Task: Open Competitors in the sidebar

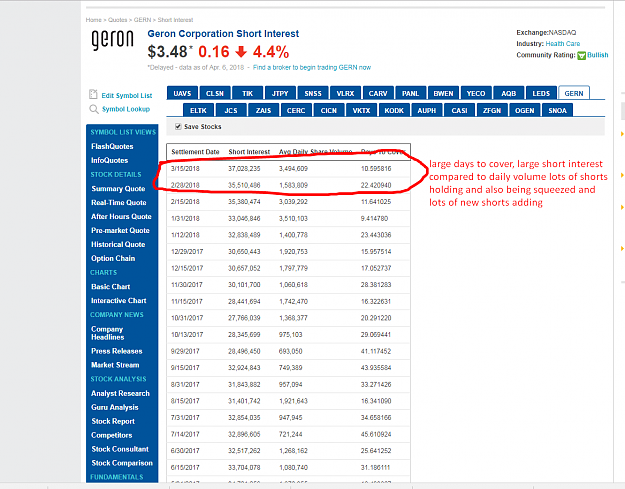Action: tap(112, 435)
